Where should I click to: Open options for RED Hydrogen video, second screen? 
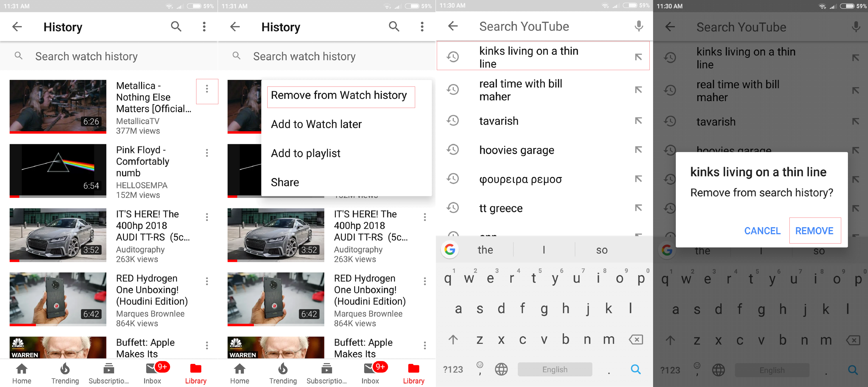click(425, 281)
